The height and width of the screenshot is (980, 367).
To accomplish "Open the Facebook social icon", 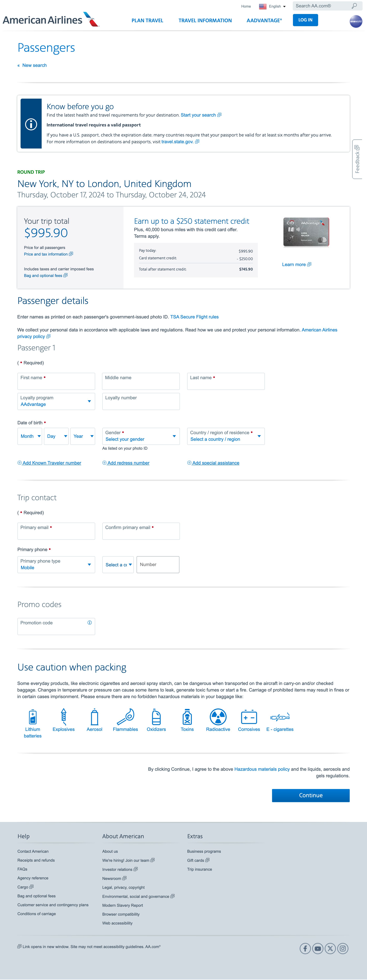I will click(x=305, y=948).
